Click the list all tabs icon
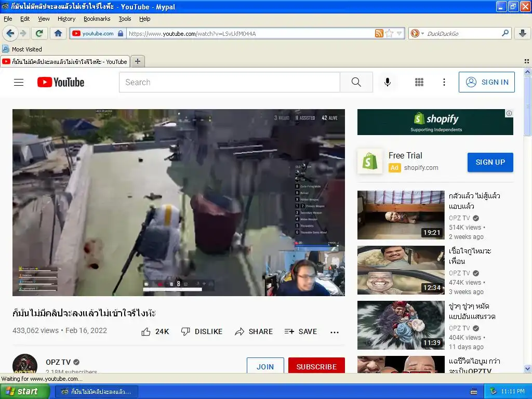This screenshot has width=532, height=399. point(527,61)
